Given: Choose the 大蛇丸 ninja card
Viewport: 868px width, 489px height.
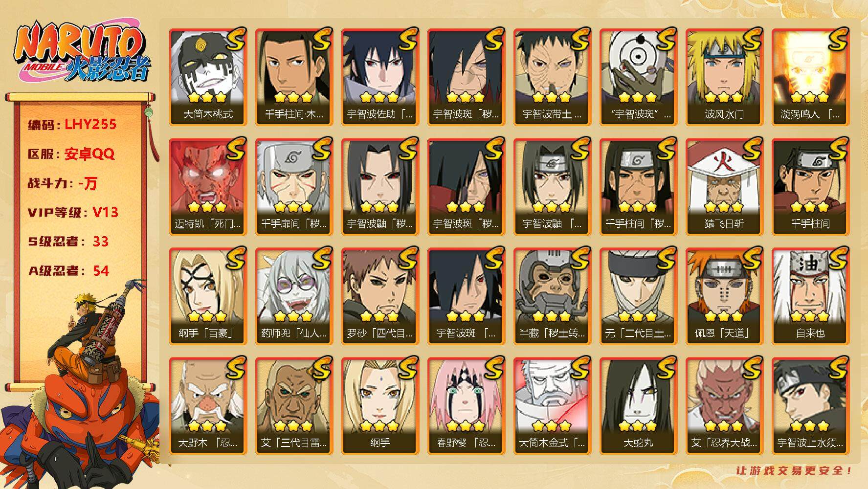Looking at the screenshot, I should (x=638, y=405).
